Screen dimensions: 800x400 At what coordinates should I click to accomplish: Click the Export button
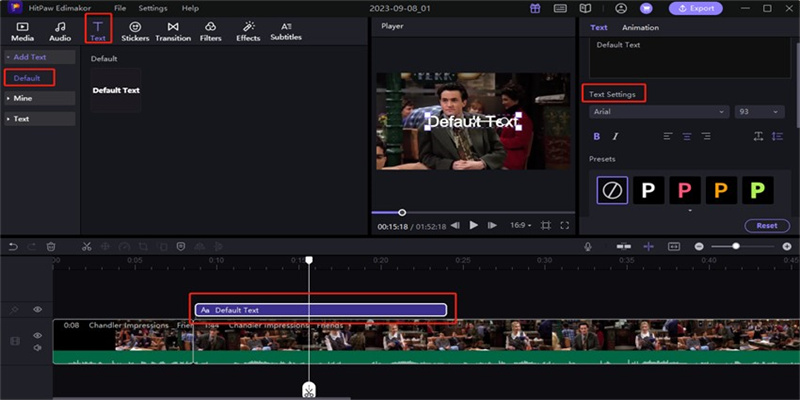(x=695, y=8)
